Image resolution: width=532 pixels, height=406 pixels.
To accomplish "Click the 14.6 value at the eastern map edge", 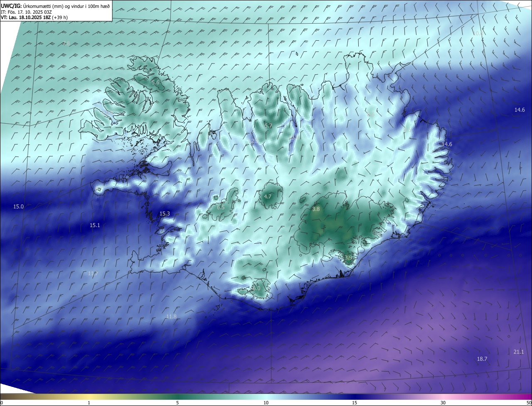I will point(520,110).
